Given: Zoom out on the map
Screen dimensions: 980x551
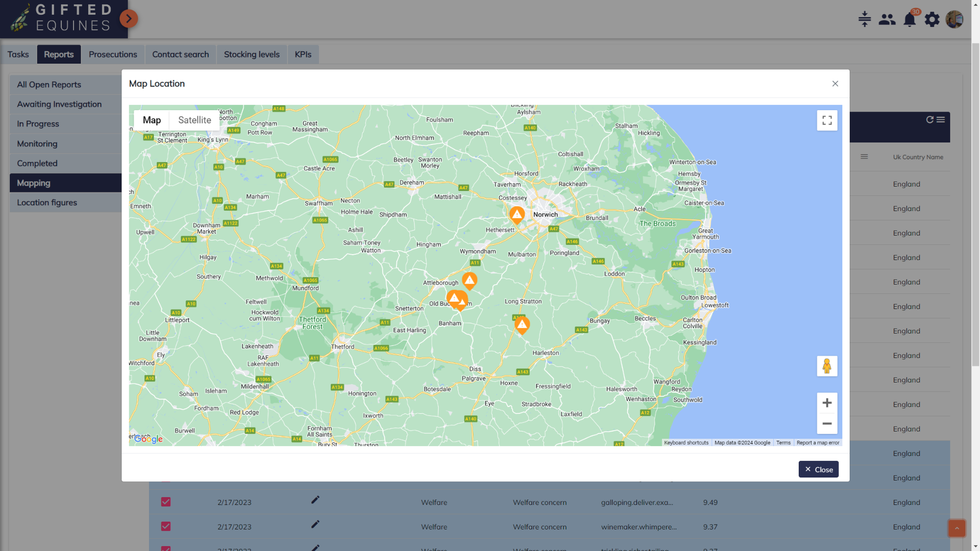Looking at the screenshot, I should tap(827, 424).
